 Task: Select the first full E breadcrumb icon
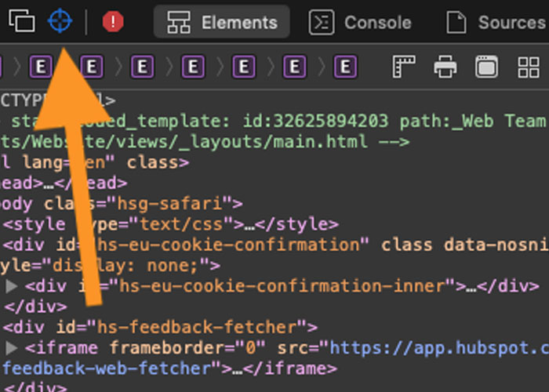41,67
